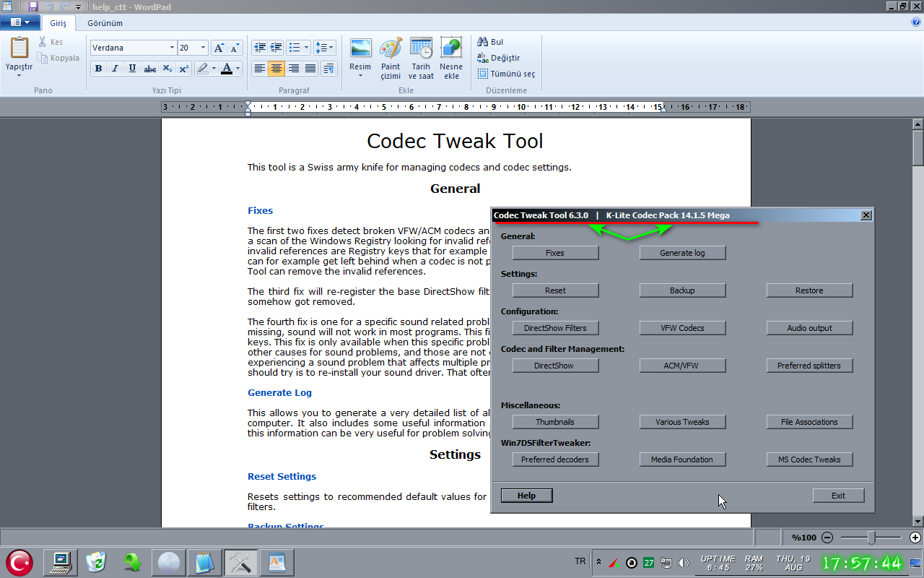Viewport: 924px width, 578px height.
Task: Open Bul to find text
Action: [x=490, y=42]
